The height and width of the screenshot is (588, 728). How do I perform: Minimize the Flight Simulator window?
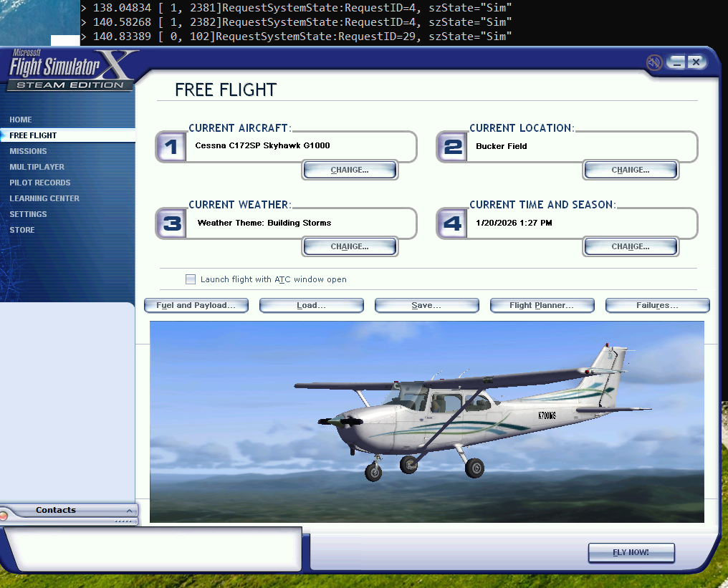tap(677, 63)
